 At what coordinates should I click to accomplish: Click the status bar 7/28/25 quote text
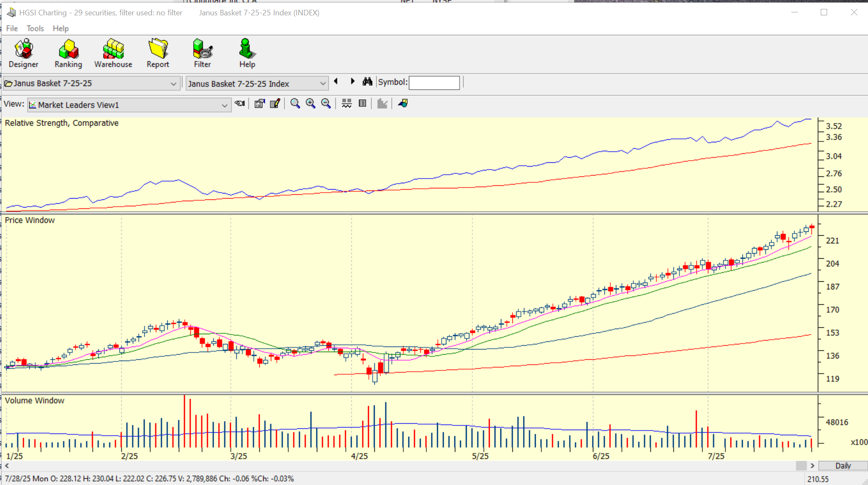(149, 479)
